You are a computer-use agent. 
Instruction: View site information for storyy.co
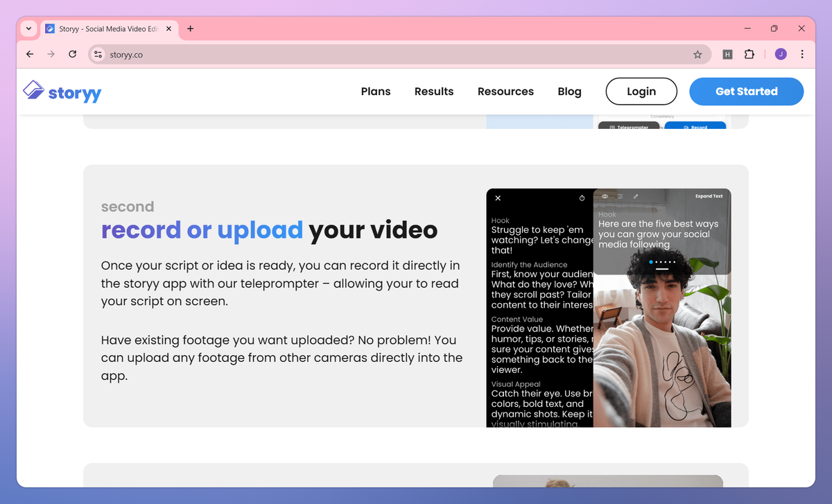pyautogui.click(x=98, y=54)
